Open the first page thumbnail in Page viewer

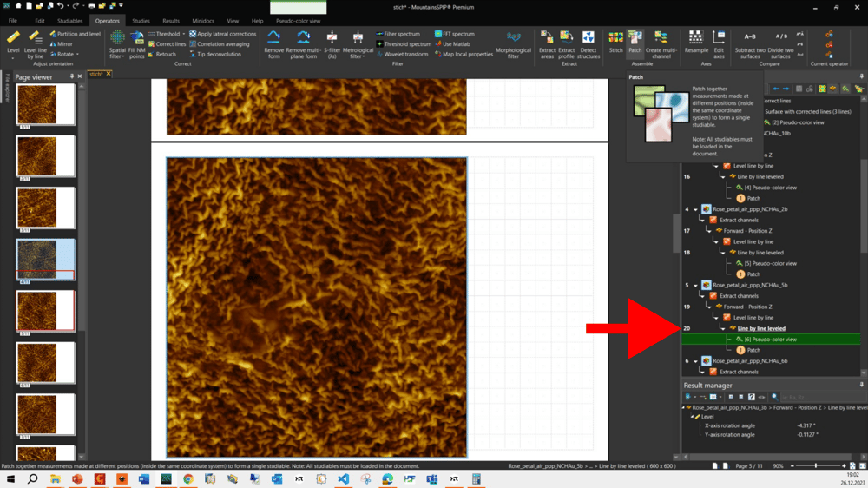point(45,105)
